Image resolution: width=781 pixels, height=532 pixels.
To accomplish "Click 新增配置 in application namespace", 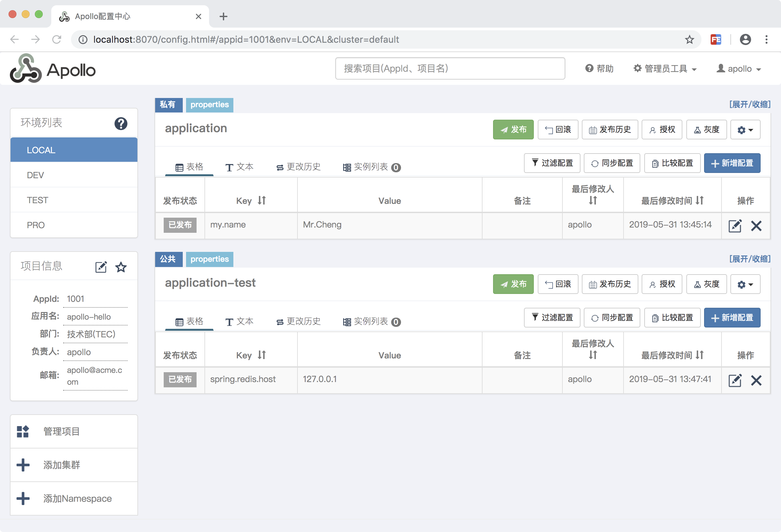I will (x=732, y=163).
